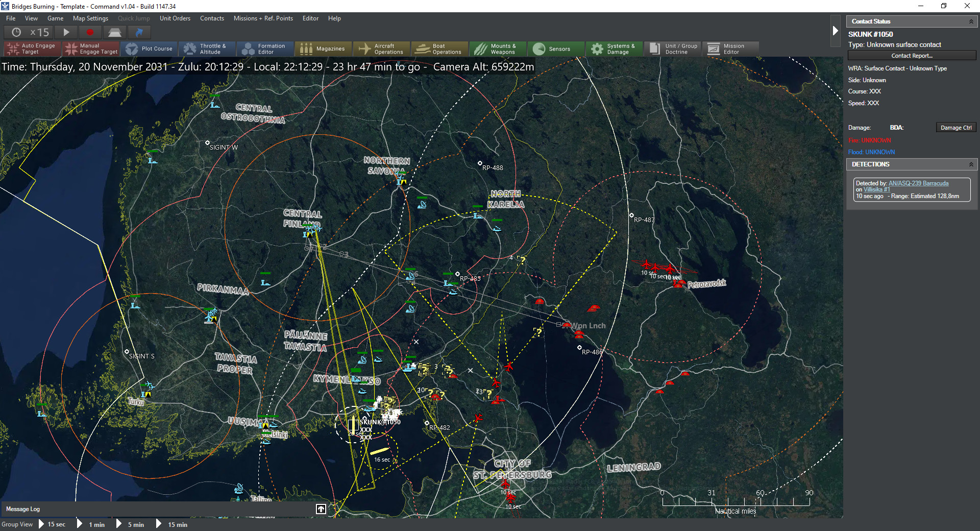Collapse the DETECTIONS section
This screenshot has height=531, width=980.
pos(971,164)
